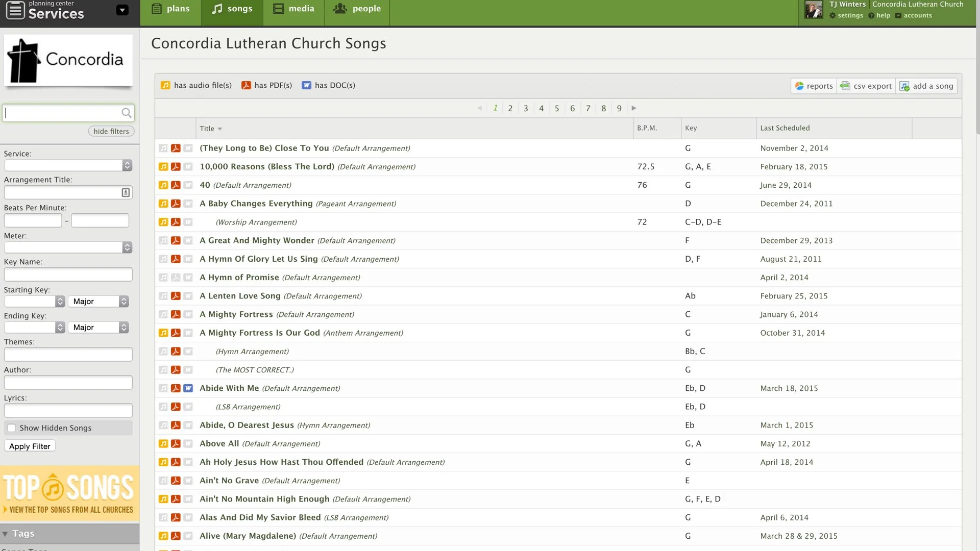This screenshot has width=980, height=551.
Task: Click the Key Name input field
Action: (x=68, y=274)
